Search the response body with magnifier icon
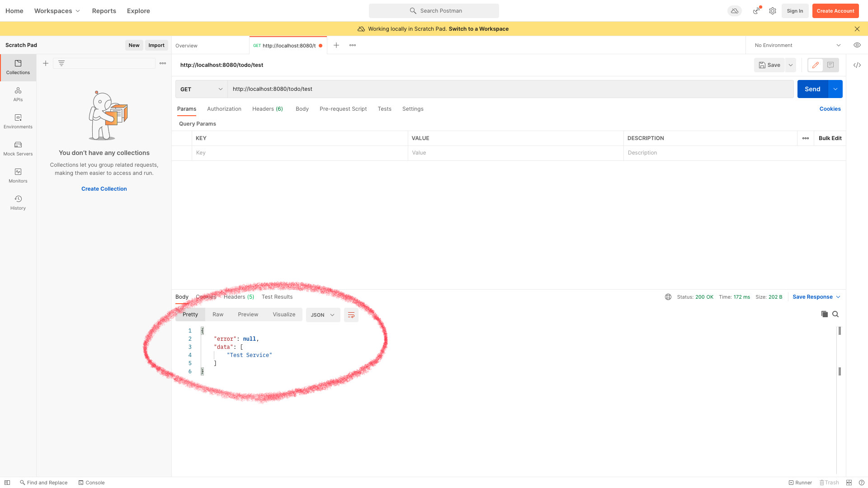The height and width of the screenshot is (488, 868). click(x=835, y=314)
